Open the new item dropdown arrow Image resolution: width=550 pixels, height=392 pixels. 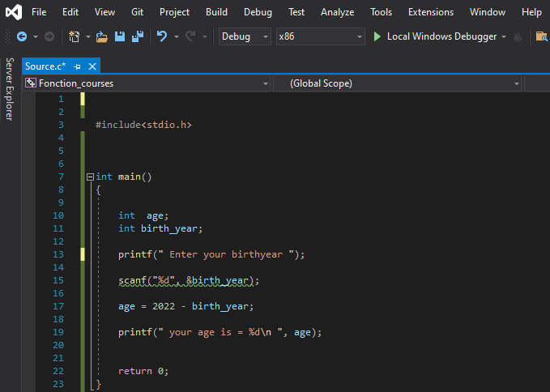(88, 36)
